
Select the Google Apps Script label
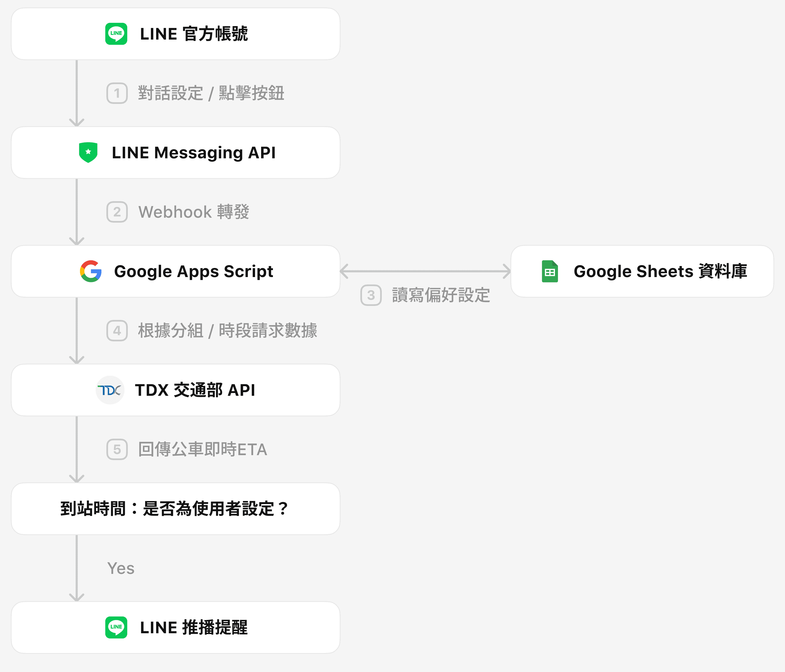point(194,272)
